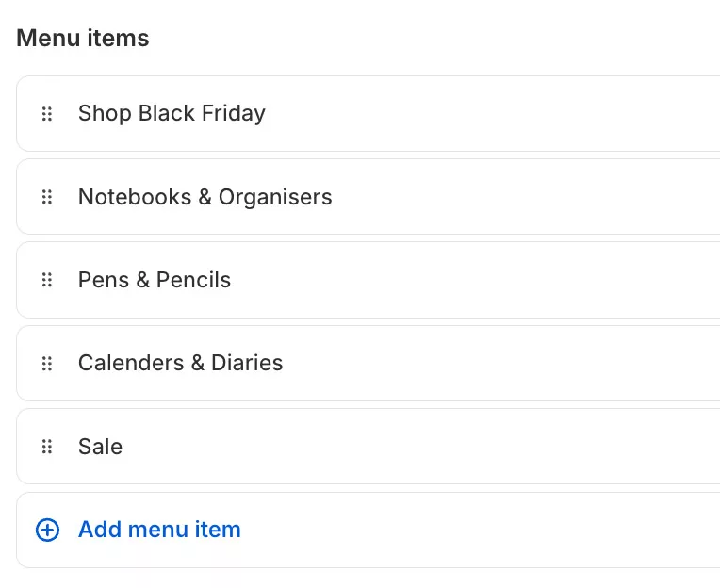Viewport: 720px width, 588px height.
Task: Click drag handle beside Notebooks & Organisers
Action: (47, 197)
